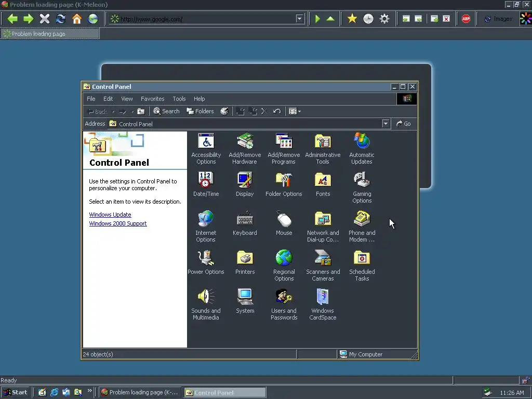
Task: Open Date/Time settings icon
Action: [x=206, y=184]
